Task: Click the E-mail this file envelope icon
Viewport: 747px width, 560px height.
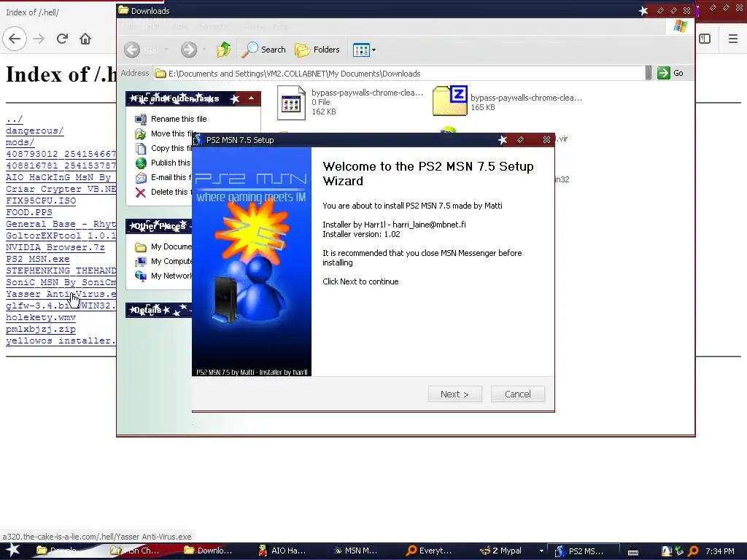Action: click(x=141, y=178)
